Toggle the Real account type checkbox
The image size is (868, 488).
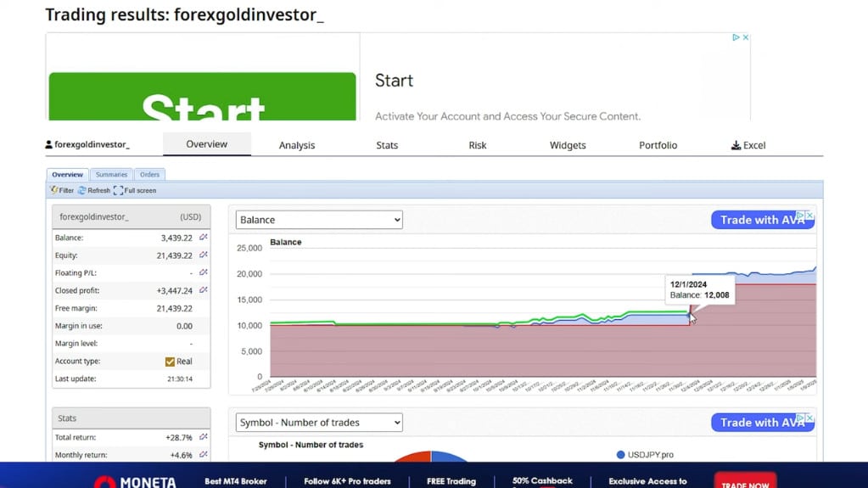click(170, 362)
